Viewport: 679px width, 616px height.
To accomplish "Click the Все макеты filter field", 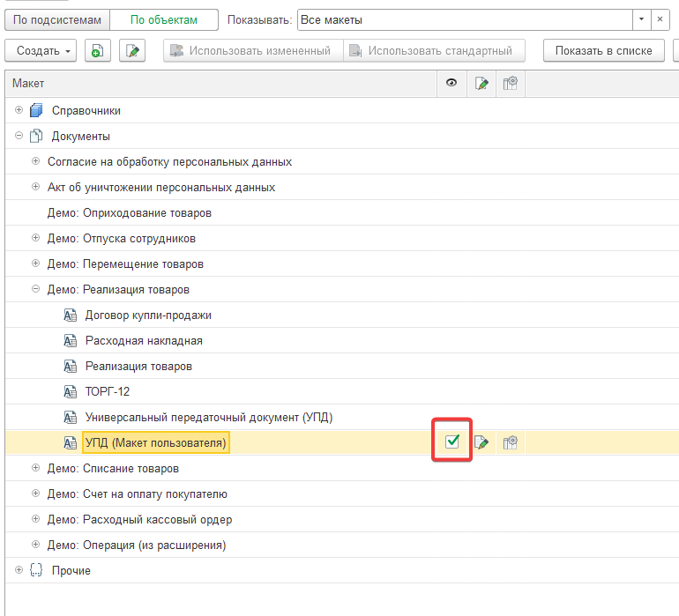I will (463, 19).
